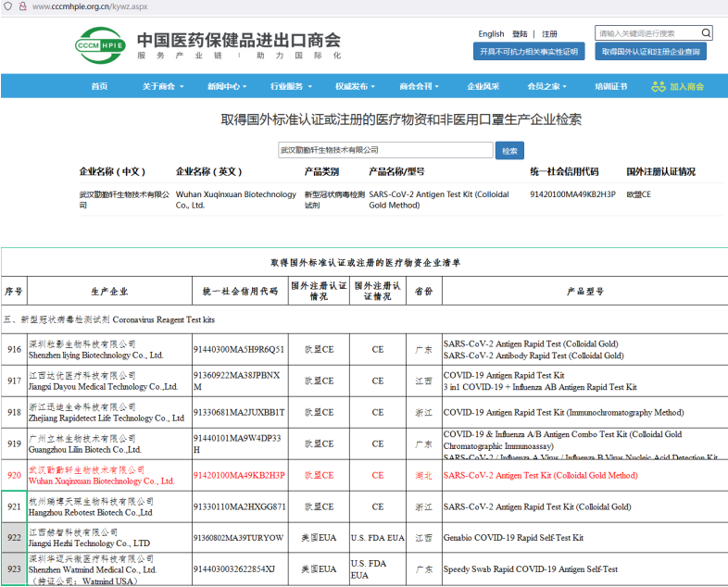The image size is (728, 587).
Task: Click the 登录 login link
Action: (520, 34)
